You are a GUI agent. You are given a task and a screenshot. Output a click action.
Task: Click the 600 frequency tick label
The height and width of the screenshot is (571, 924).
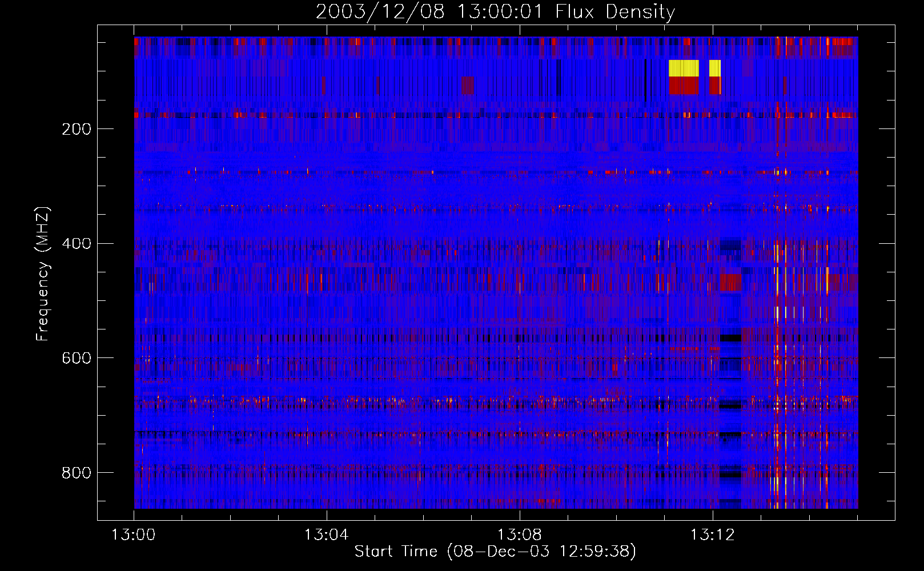point(77,358)
